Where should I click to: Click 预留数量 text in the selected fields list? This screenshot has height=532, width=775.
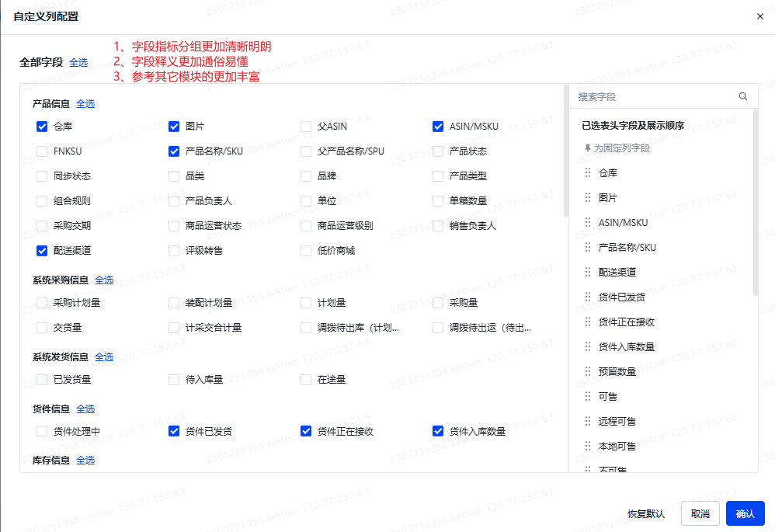617,371
